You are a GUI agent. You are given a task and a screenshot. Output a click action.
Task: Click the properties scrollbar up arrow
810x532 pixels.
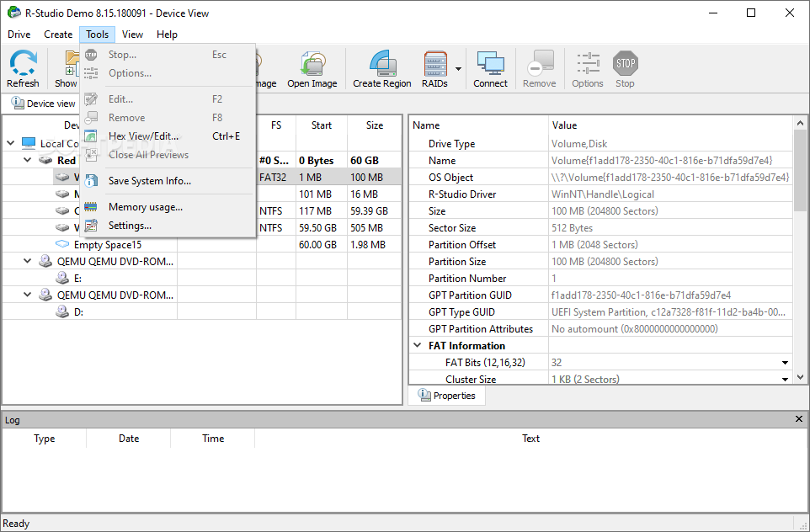tap(800, 123)
